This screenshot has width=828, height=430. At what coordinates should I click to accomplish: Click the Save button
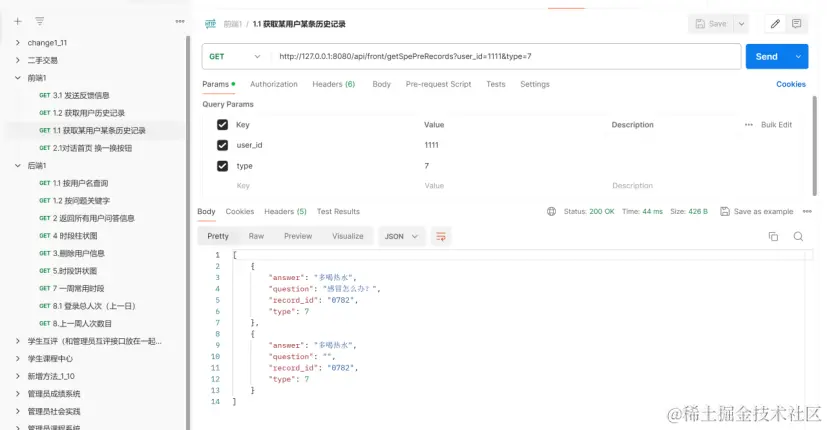click(x=711, y=24)
